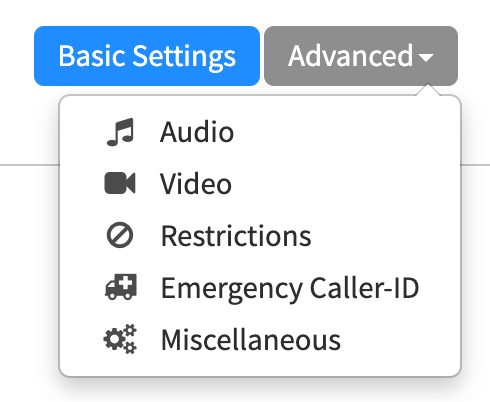Click the video camera icon

pyautogui.click(x=120, y=183)
